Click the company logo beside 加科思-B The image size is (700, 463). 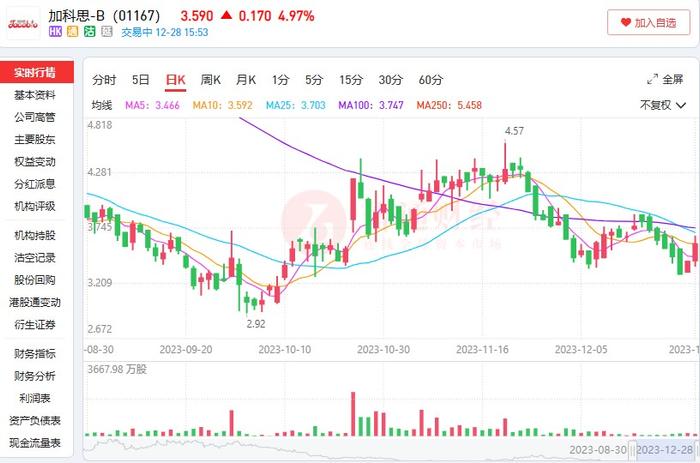coord(23,24)
